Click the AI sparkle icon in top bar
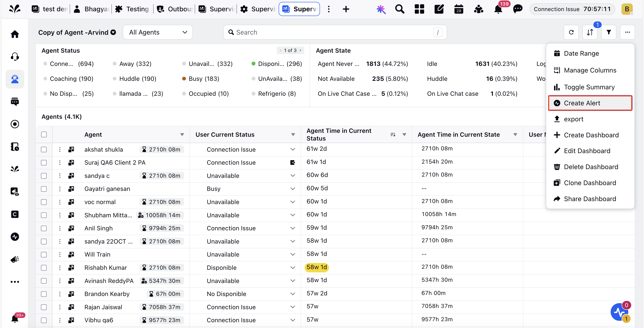This screenshot has width=644, height=328. pyautogui.click(x=381, y=9)
